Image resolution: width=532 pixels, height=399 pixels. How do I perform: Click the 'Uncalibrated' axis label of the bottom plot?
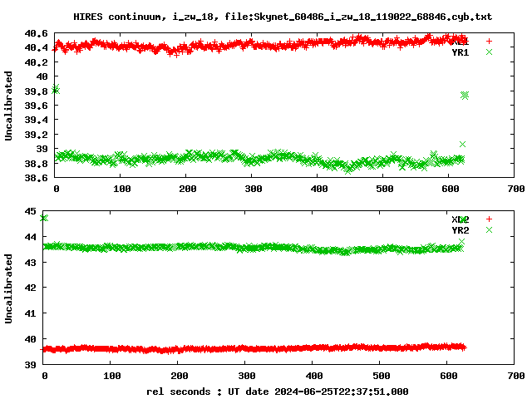pos(8,288)
